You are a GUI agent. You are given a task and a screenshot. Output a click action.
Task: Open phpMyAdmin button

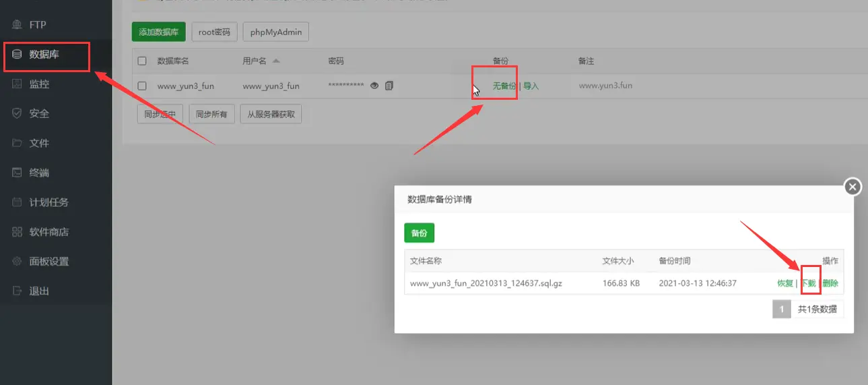click(x=276, y=32)
